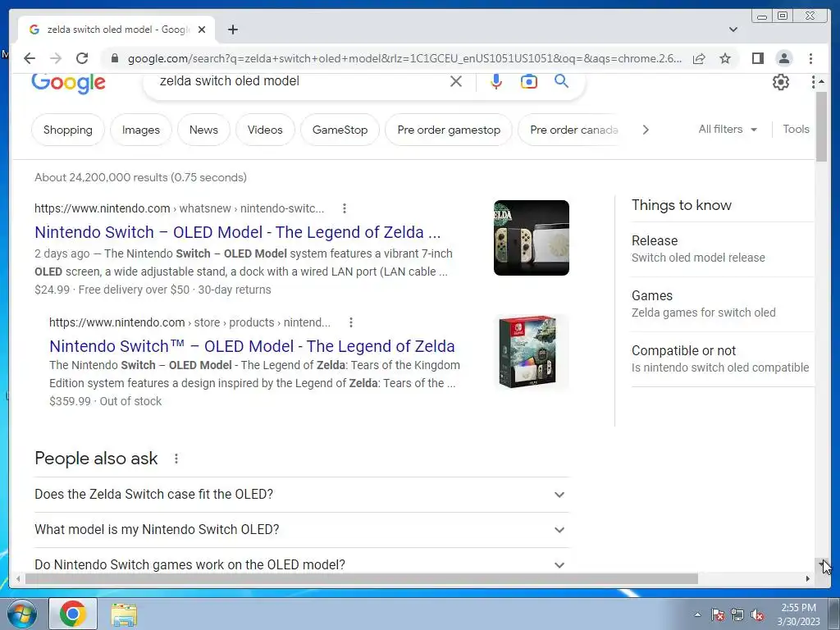840x630 pixels.
Task: Click the search query text field
Action: (x=300, y=81)
